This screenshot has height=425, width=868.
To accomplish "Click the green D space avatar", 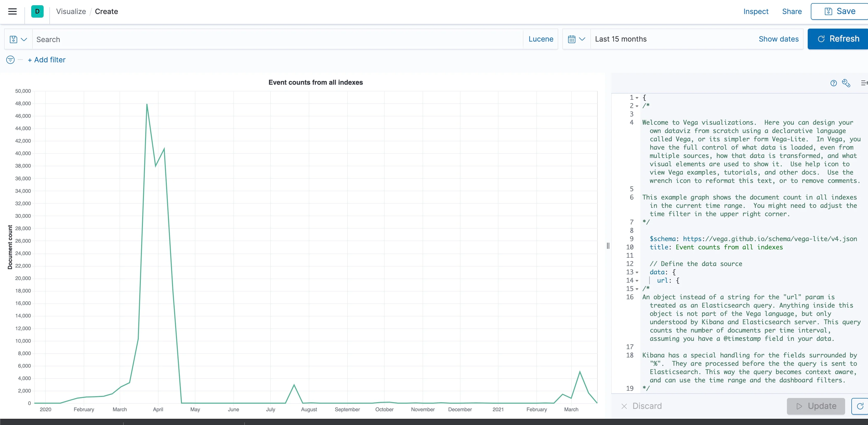I will (37, 11).
